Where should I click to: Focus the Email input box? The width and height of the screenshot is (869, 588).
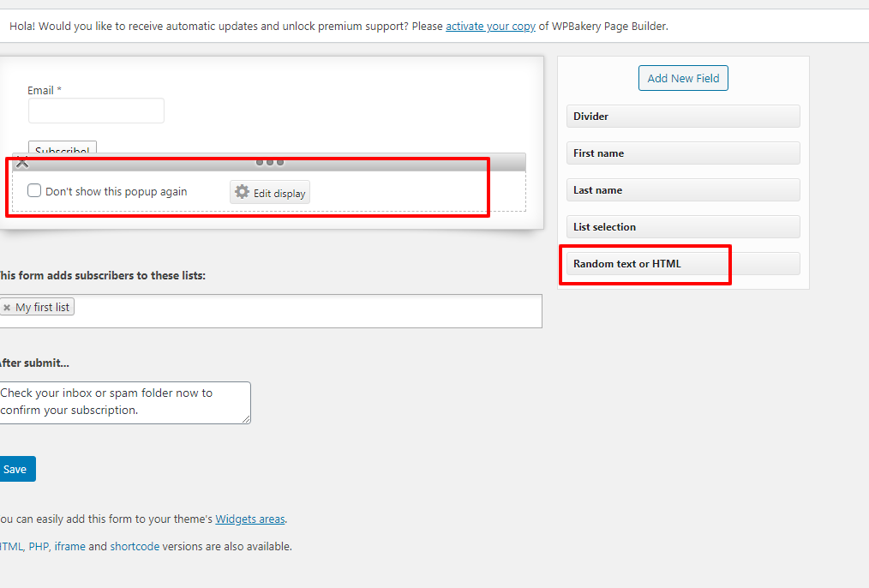(97, 111)
